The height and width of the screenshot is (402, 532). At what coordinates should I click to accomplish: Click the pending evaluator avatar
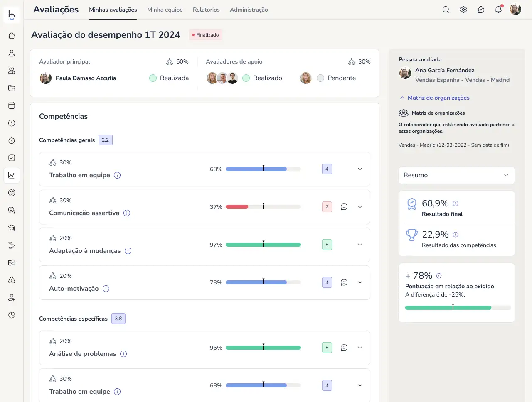(x=306, y=78)
